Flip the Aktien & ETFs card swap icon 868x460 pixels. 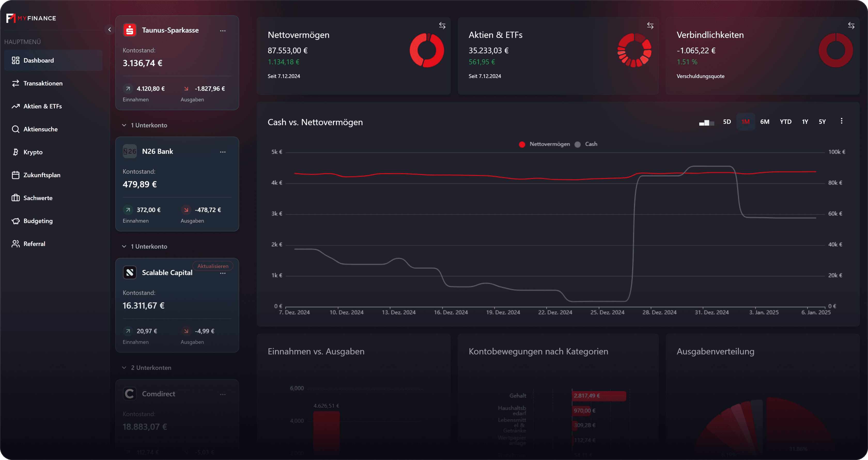click(650, 26)
